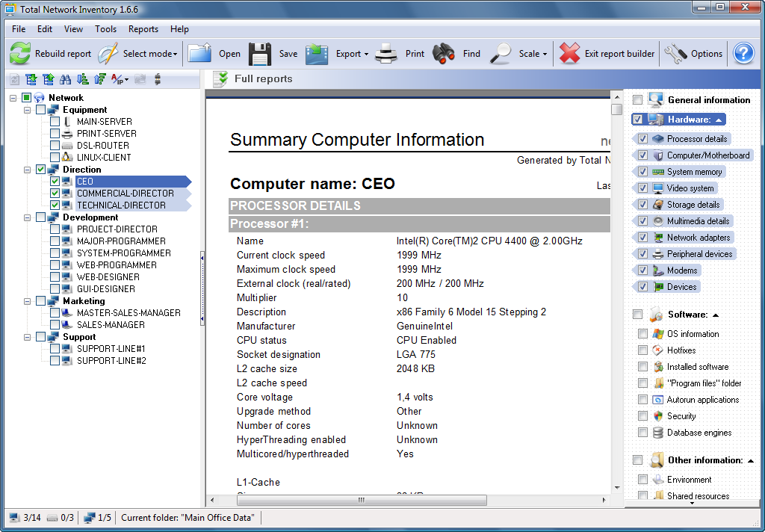
Task: Select the WEB-DESIGNER computer in the tree
Action: pyautogui.click(x=108, y=277)
